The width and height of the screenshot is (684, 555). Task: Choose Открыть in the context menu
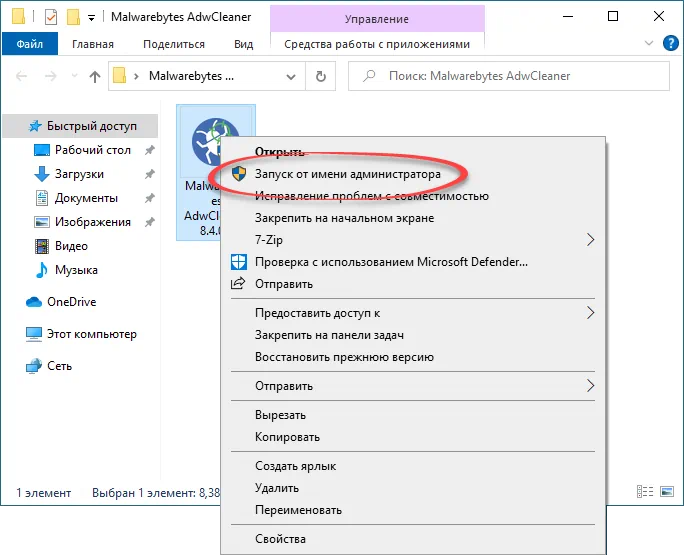(x=413, y=152)
